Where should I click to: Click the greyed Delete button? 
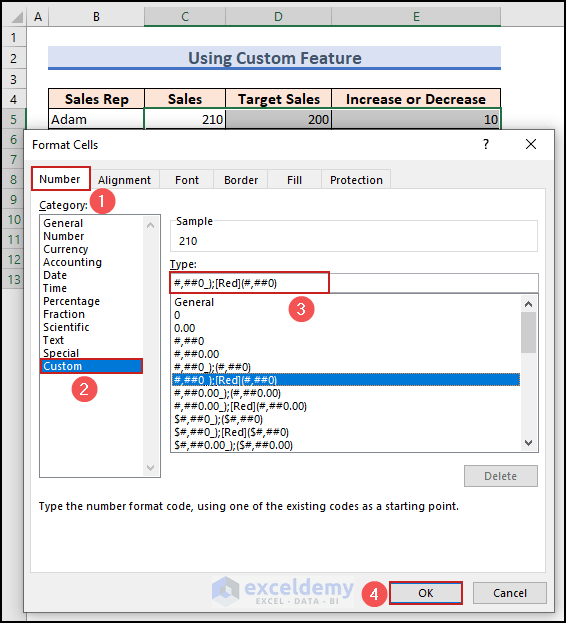(500, 476)
